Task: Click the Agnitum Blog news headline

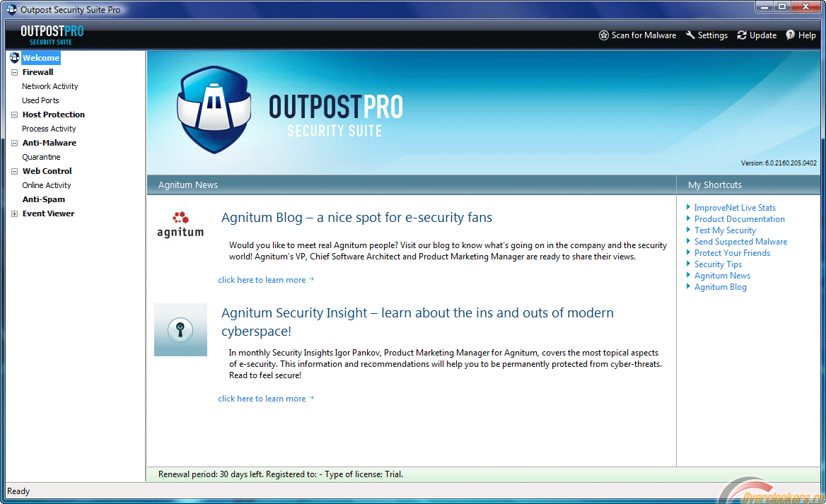Action: 356,218
